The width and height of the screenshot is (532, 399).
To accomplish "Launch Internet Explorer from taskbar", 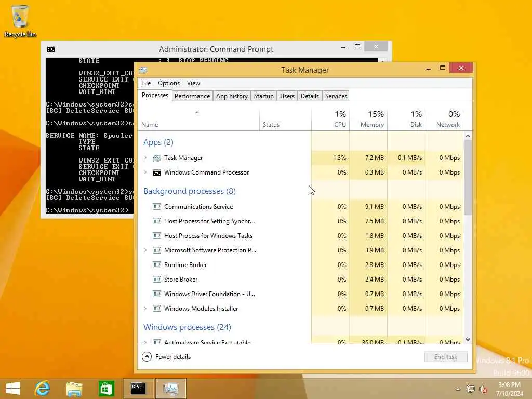I will coord(43,389).
